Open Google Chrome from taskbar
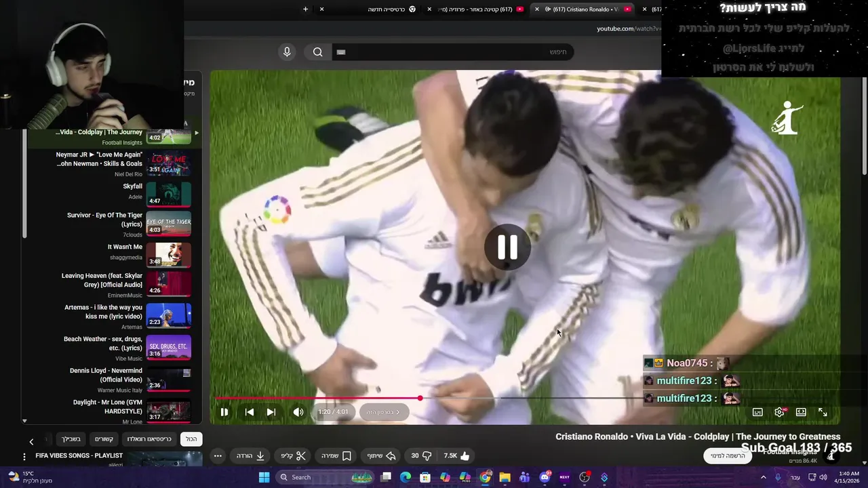The width and height of the screenshot is (868, 488). [x=485, y=477]
